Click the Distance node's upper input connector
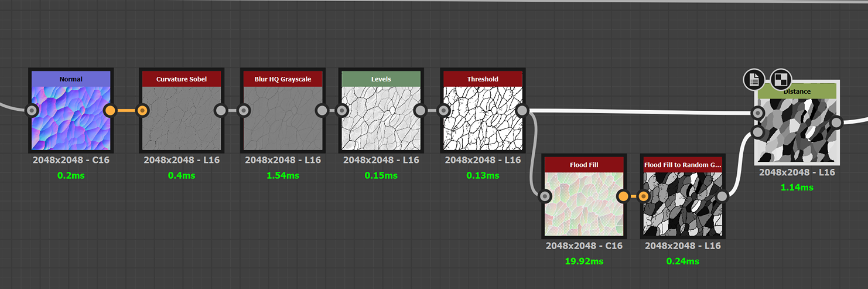868x289 pixels. point(758,113)
